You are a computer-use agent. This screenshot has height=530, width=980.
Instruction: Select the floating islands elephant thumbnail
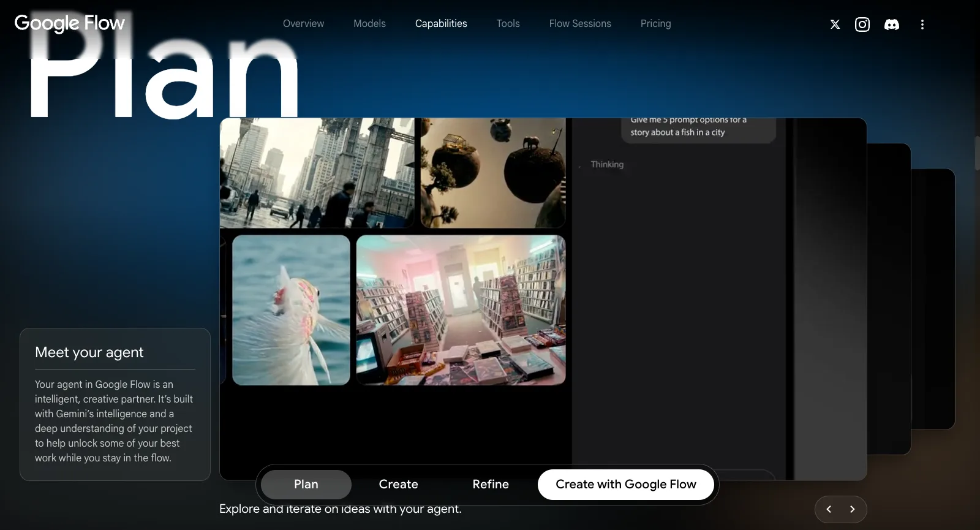pos(493,173)
